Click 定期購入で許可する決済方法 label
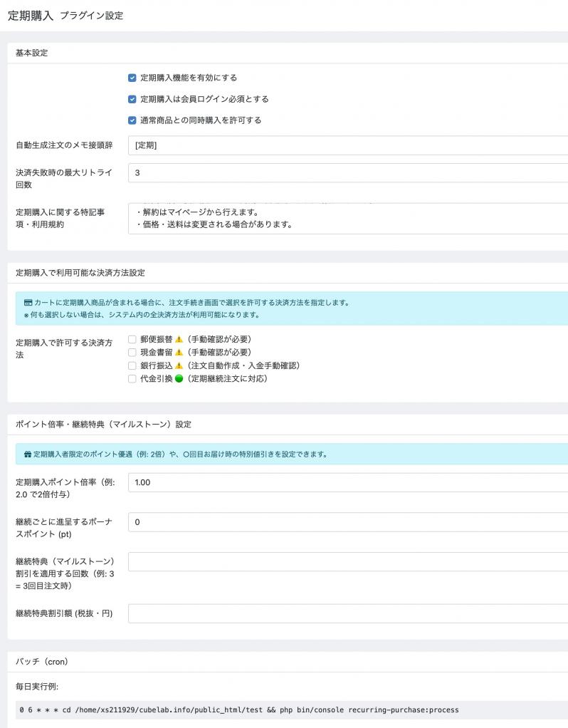 (x=64, y=348)
